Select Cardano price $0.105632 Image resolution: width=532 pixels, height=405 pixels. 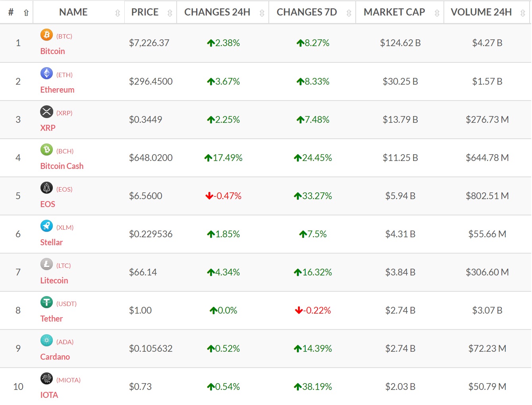(151, 349)
